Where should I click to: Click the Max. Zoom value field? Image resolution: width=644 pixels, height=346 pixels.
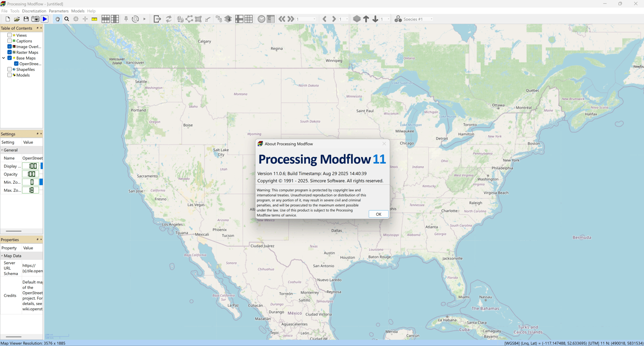coord(30,190)
